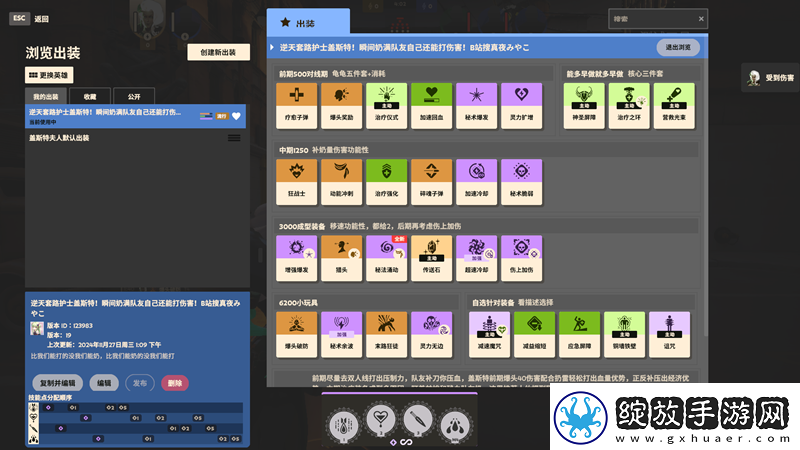
Task: Select the 伤上加伤 item card
Action: [x=521, y=258]
